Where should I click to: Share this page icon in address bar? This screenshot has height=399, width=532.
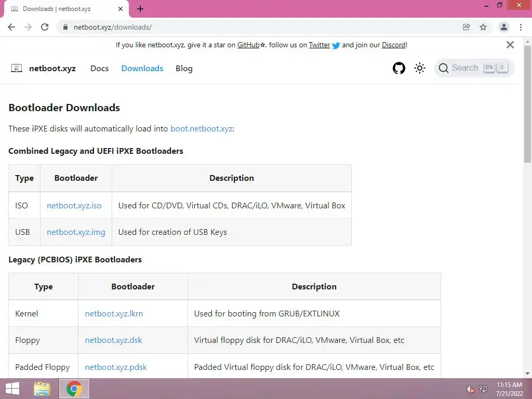[x=466, y=27]
